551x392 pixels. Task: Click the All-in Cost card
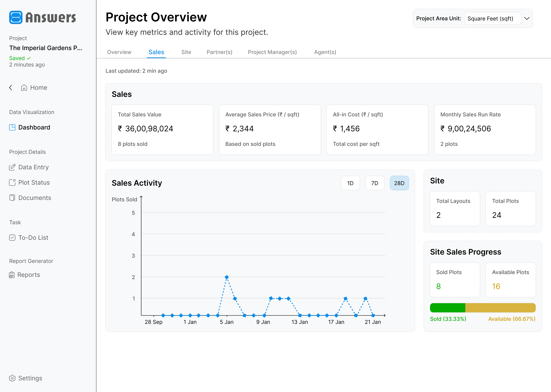coord(377,130)
